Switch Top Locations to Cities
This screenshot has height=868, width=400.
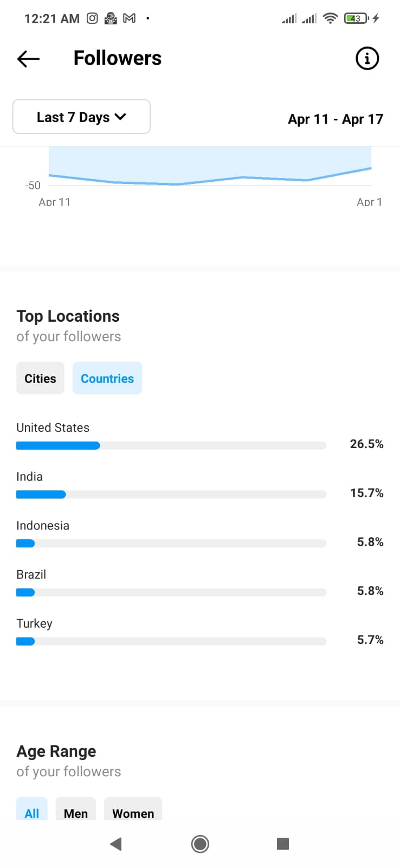tap(40, 378)
